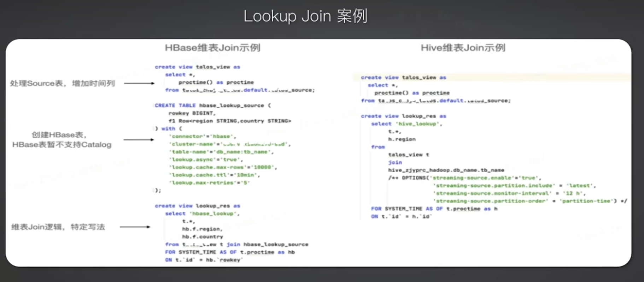Click the 'hb.f.region,' line
644x282 pixels.
202,229
